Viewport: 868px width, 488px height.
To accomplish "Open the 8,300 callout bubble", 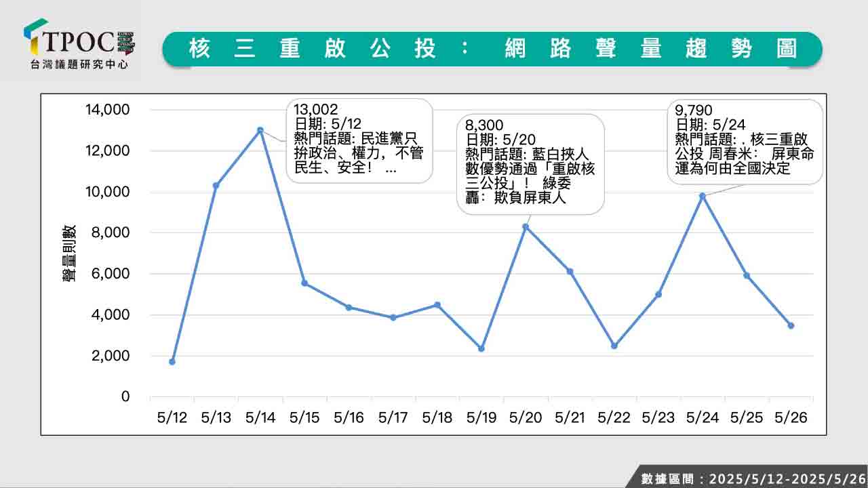I will click(x=530, y=163).
